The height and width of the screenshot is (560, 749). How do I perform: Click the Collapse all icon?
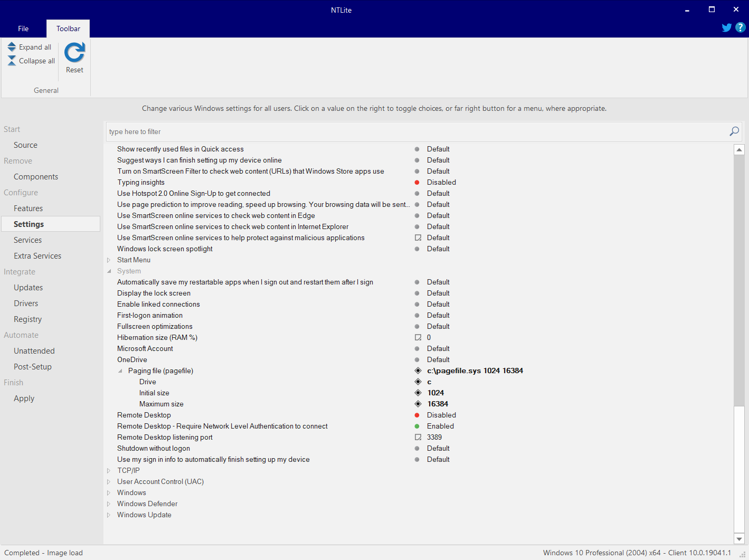(12, 61)
